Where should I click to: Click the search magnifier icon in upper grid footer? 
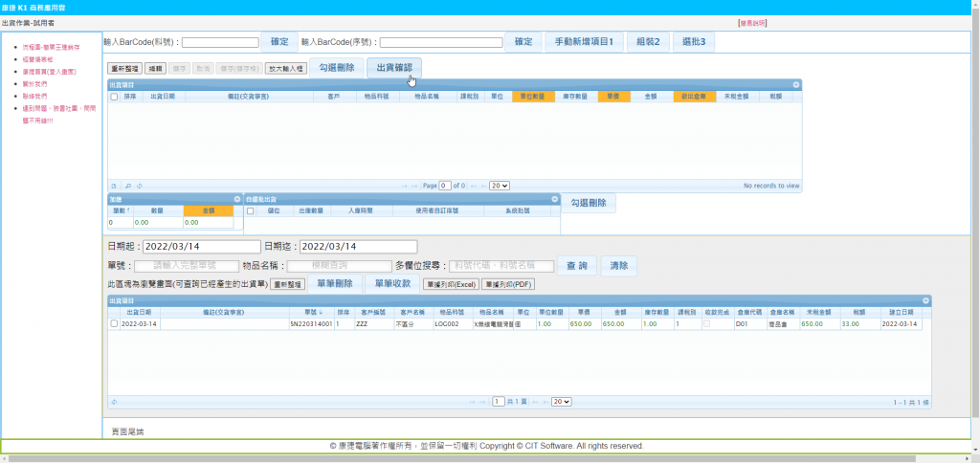coord(127,186)
